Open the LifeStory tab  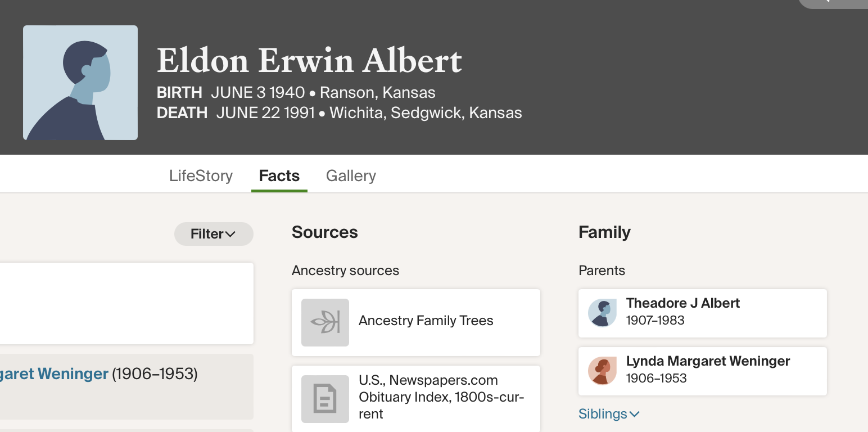tap(201, 176)
